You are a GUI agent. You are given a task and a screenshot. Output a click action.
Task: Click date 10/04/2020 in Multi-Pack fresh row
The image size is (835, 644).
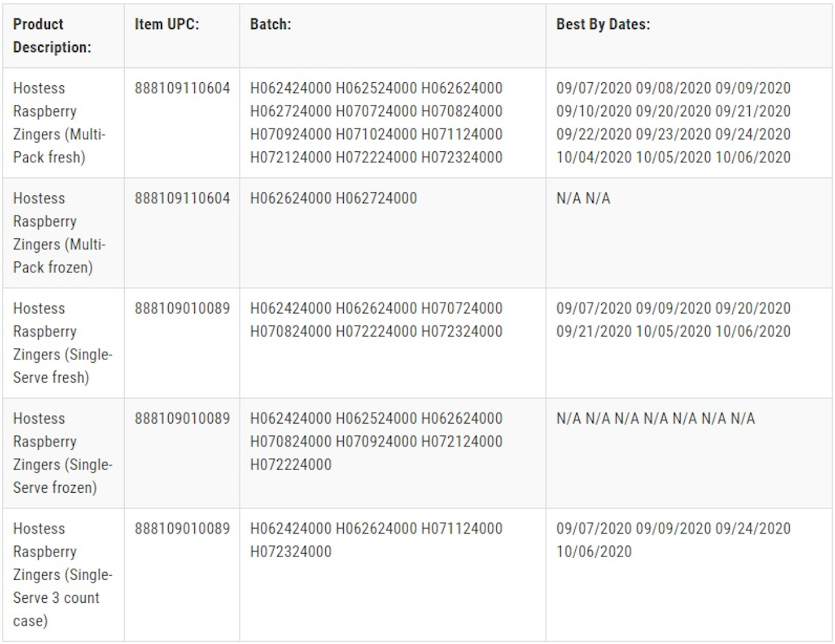tap(594, 157)
